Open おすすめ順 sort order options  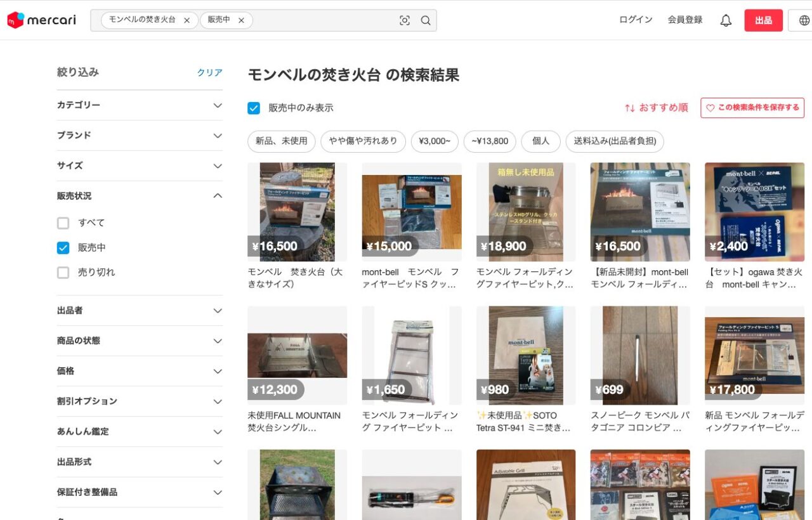tap(656, 108)
